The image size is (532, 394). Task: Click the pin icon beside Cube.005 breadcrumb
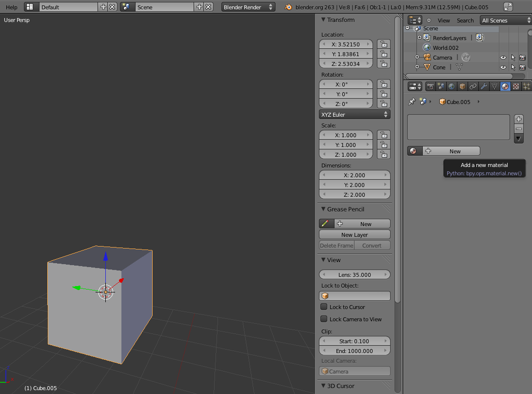[x=412, y=102]
